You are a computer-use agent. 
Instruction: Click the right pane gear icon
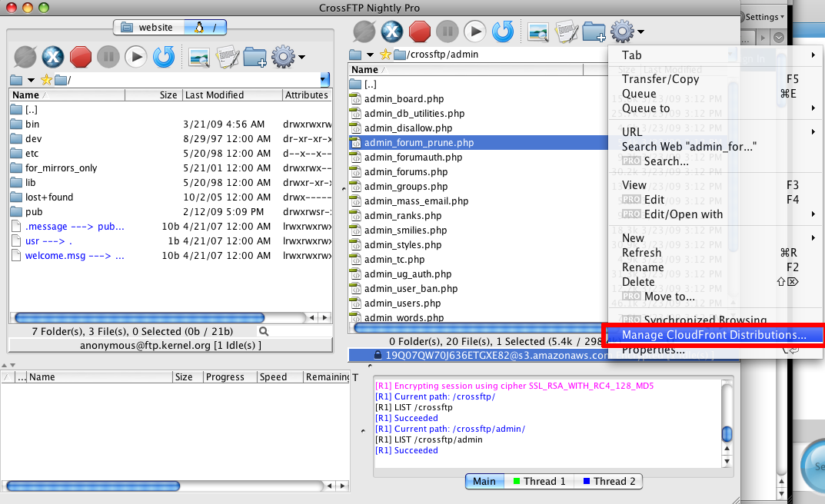coord(623,31)
